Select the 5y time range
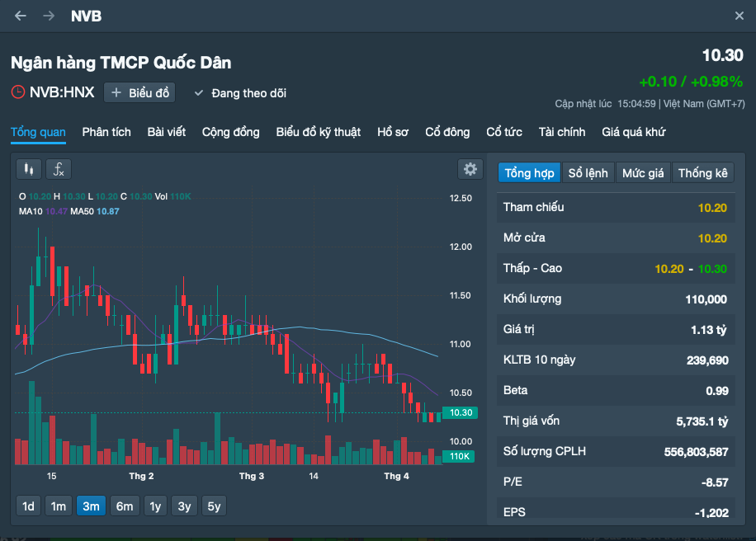Image resolution: width=756 pixels, height=541 pixels. pos(214,506)
